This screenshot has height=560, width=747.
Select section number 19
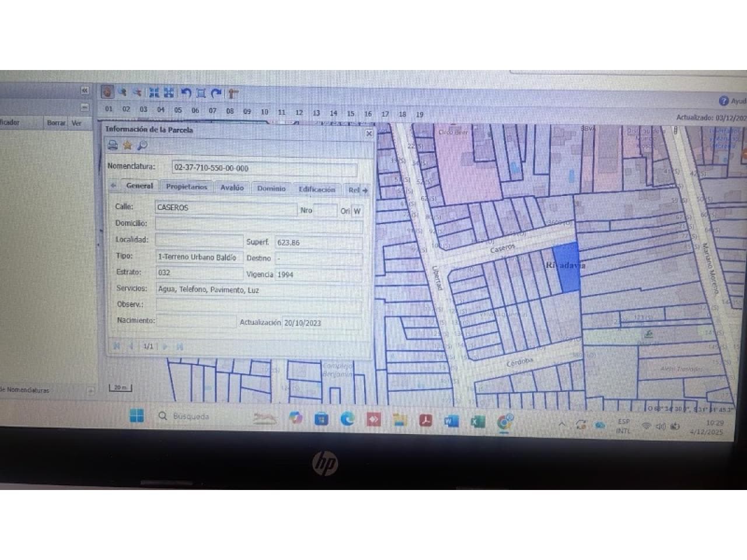420,114
